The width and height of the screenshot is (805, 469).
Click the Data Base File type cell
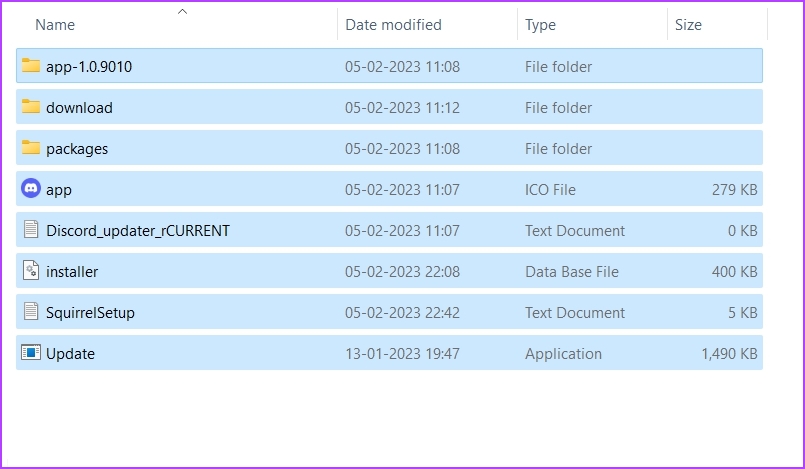tap(571, 272)
